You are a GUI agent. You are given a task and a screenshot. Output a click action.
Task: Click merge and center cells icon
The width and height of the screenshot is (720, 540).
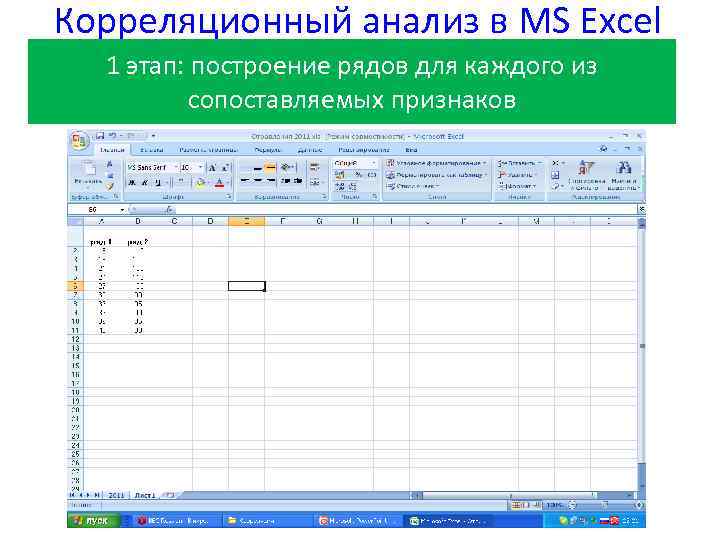coord(315,182)
